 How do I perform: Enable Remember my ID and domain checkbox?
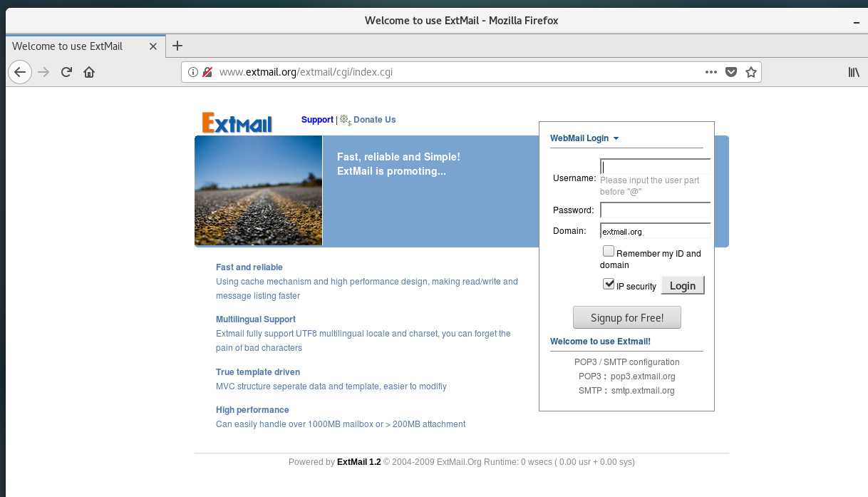[x=609, y=251]
